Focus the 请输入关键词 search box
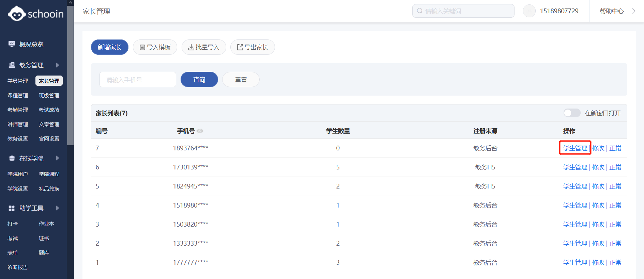This screenshot has height=279, width=644. click(x=463, y=11)
